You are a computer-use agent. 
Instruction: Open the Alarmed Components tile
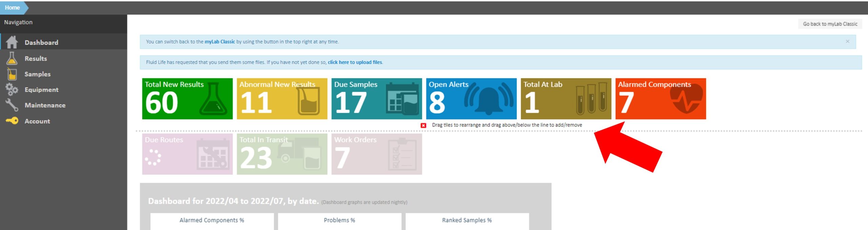click(660, 99)
